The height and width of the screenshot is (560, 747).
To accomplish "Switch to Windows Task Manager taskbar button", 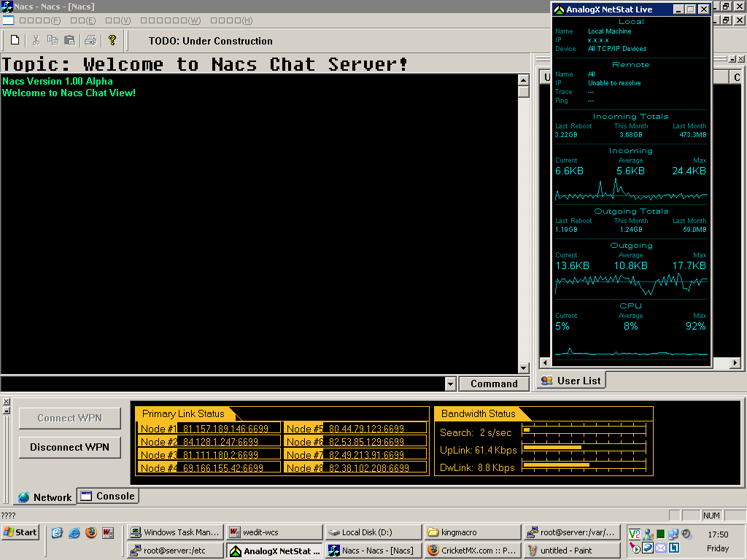I will click(x=175, y=532).
